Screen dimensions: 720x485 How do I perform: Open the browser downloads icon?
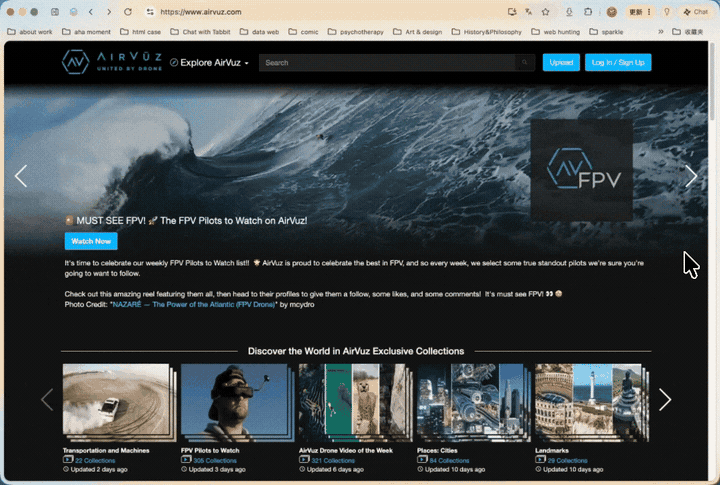click(x=569, y=12)
